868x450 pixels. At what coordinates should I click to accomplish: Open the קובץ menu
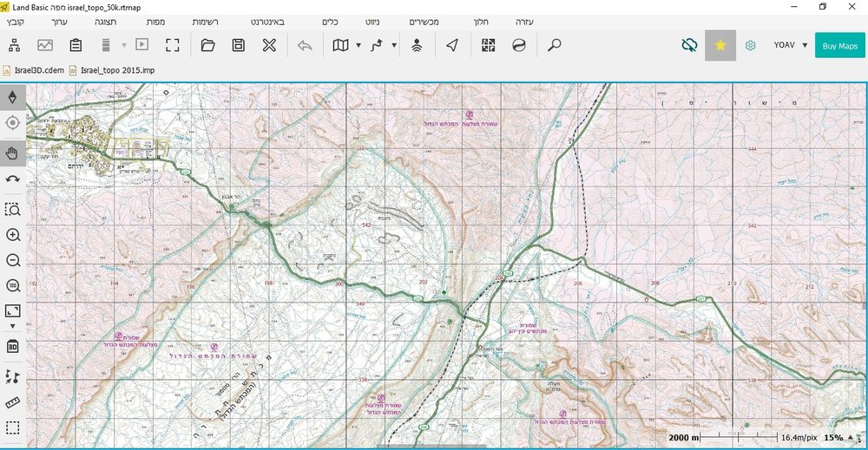point(16,23)
